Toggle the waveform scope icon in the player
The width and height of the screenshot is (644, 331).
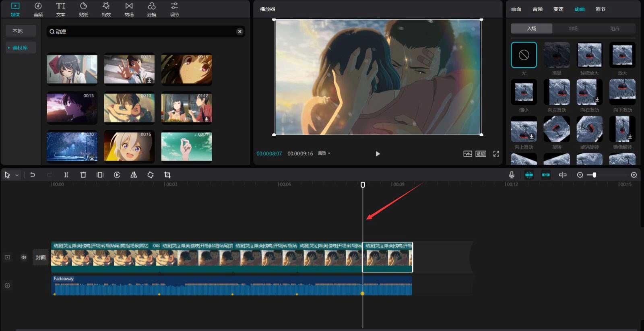(x=467, y=154)
